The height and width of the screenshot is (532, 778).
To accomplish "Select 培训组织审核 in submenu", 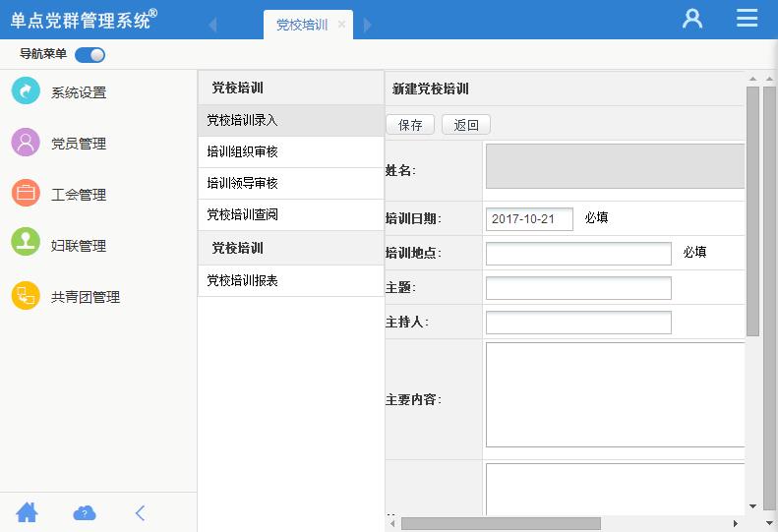I will pyautogui.click(x=291, y=151).
